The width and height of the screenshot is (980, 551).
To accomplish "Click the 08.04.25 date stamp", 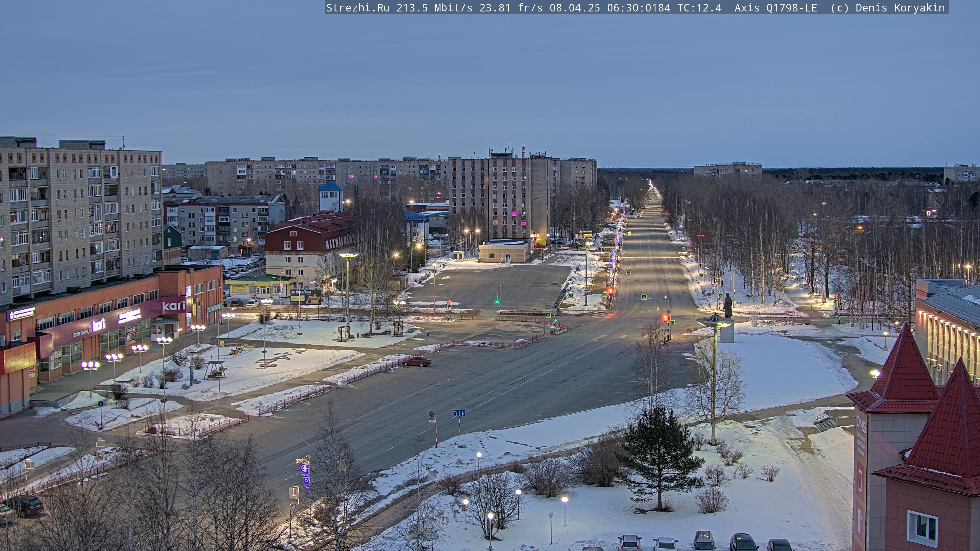I will [575, 8].
